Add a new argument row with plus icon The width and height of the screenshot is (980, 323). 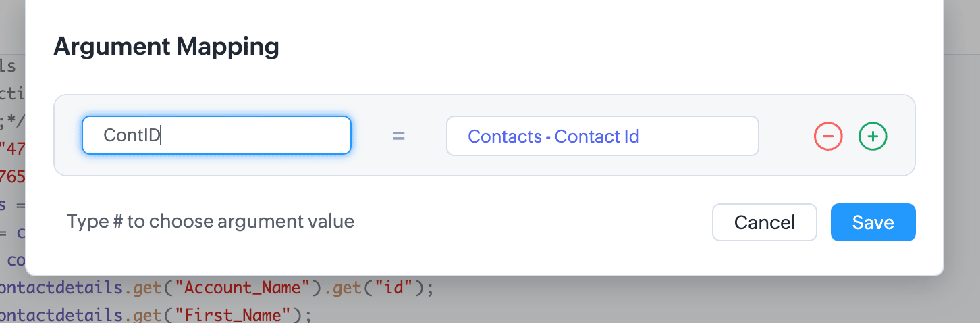click(873, 136)
